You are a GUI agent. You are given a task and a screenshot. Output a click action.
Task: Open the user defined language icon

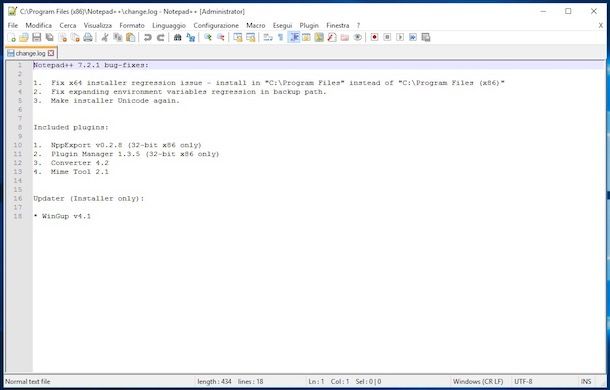(x=306, y=37)
